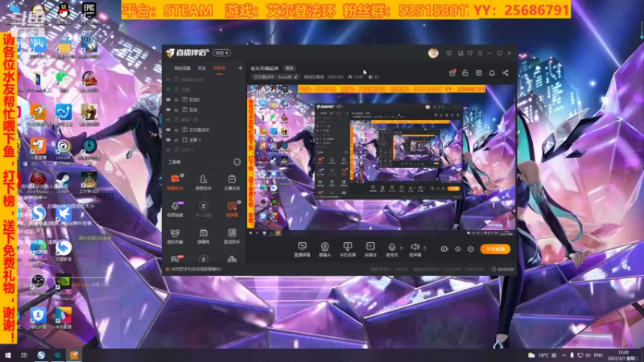Open Task View on taskbar
This screenshot has width=644, height=362.
[x=24, y=355]
